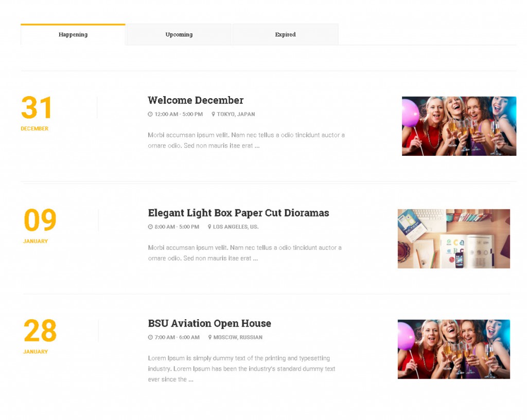
Task: Click the desk flat-lay thumbnail for Dioramas event
Action: pos(453,239)
